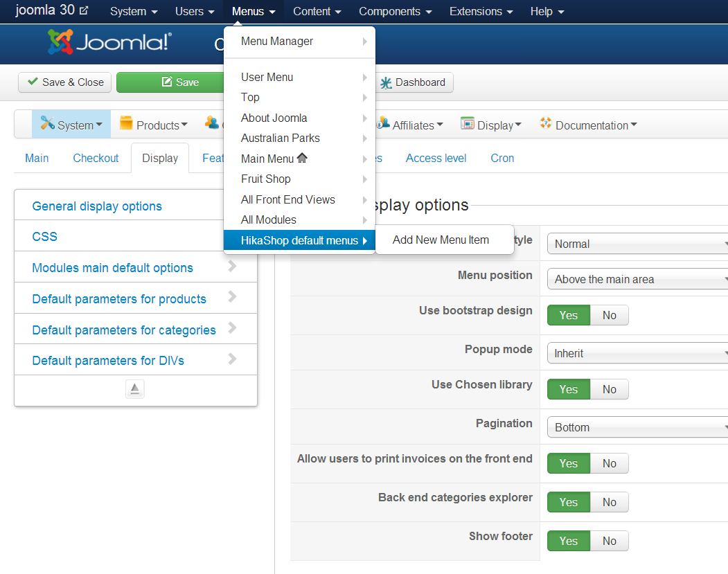Set Show footer to No
This screenshot has height=574, width=728.
(609, 541)
